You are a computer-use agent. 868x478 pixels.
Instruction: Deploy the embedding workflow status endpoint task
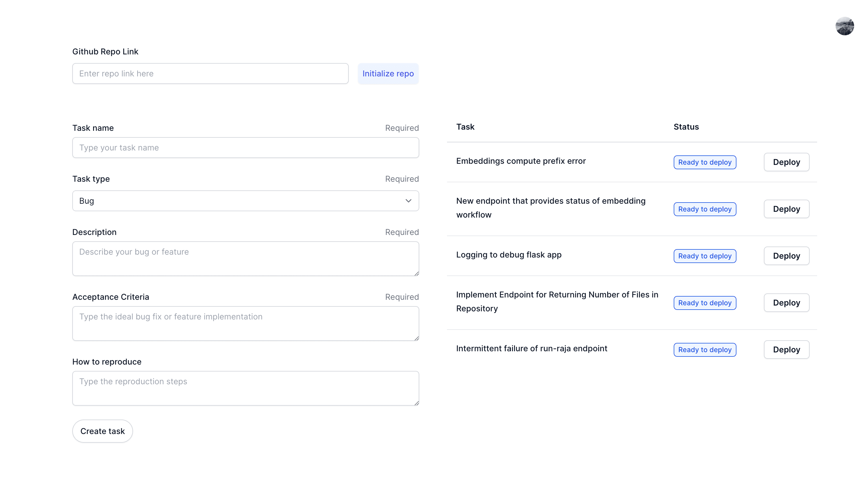click(786, 209)
